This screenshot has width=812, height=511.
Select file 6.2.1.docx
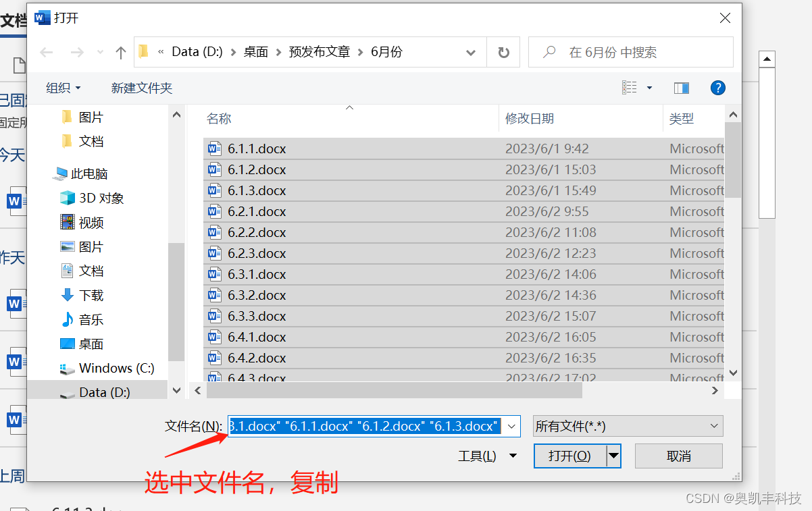coord(463,211)
